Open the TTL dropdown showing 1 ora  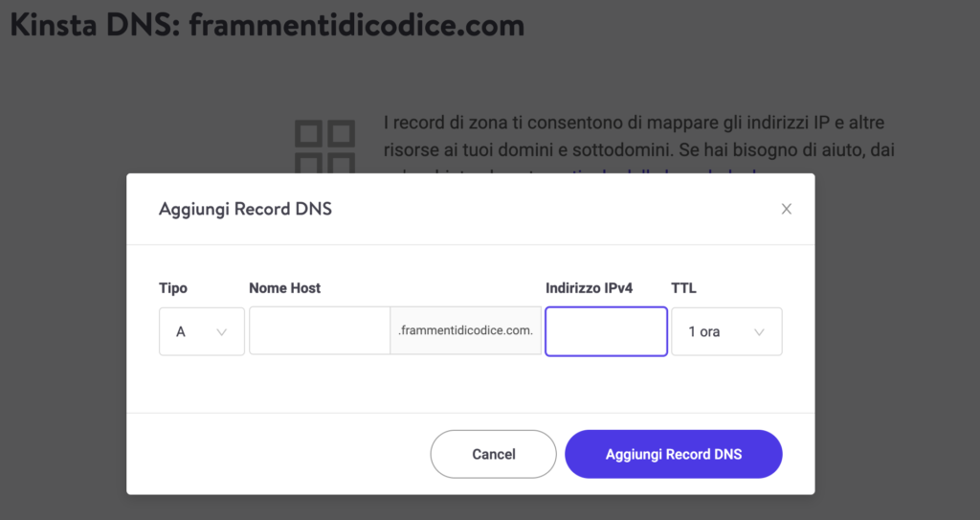pos(727,331)
